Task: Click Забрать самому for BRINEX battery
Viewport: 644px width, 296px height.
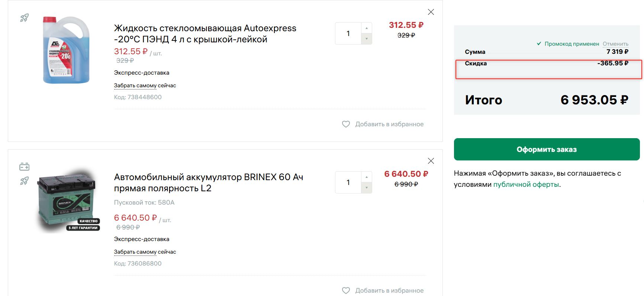Action: click(x=135, y=252)
